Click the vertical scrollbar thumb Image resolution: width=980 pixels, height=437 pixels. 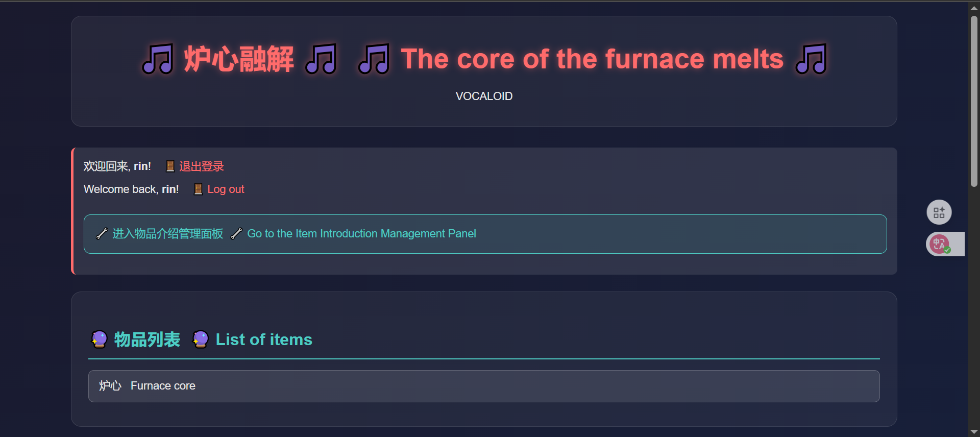tap(974, 102)
